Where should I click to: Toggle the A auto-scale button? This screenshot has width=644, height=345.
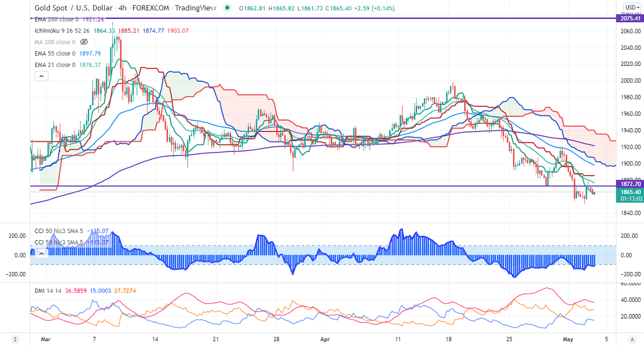point(633,339)
